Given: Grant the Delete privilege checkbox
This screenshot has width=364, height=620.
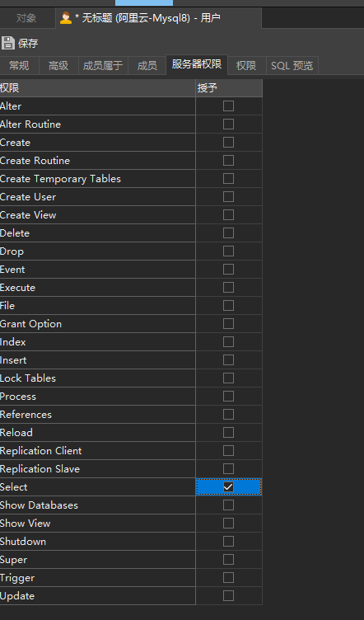Looking at the screenshot, I should [x=228, y=233].
